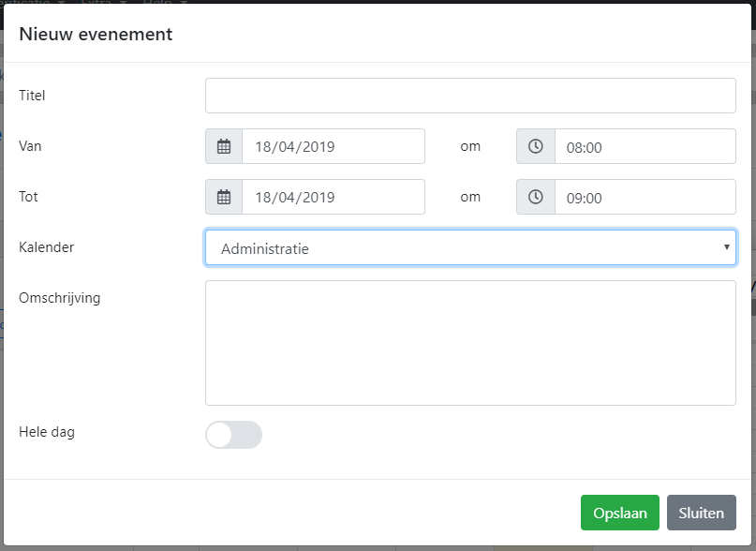Click the Nieuw evenement heading
Screen dimensions: 756x551
click(96, 35)
